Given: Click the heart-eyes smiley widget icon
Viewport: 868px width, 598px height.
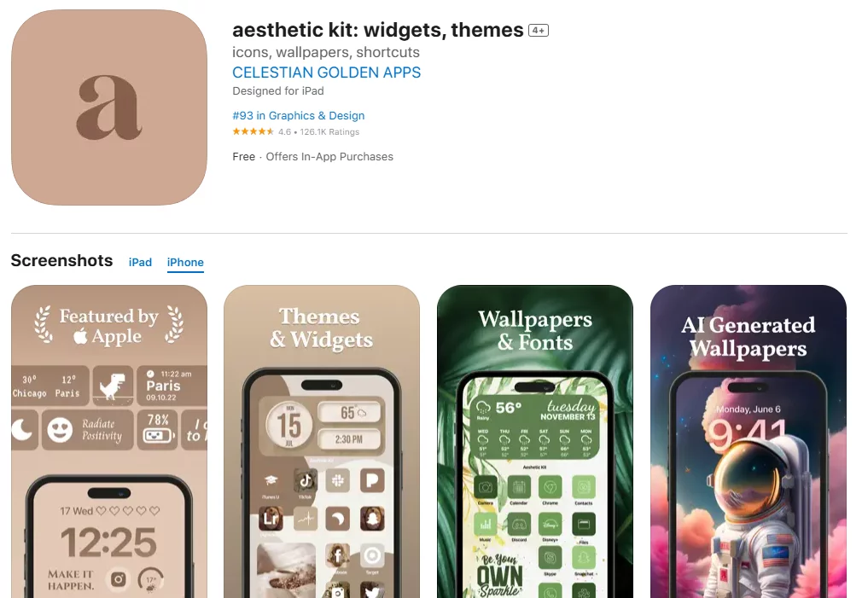Looking at the screenshot, I should (x=60, y=430).
